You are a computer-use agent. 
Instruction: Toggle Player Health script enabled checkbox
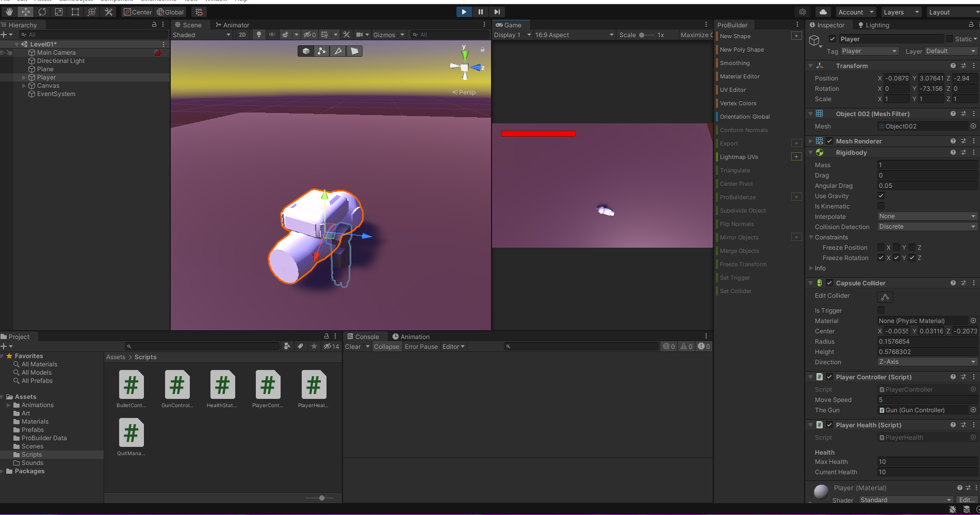pyautogui.click(x=829, y=425)
